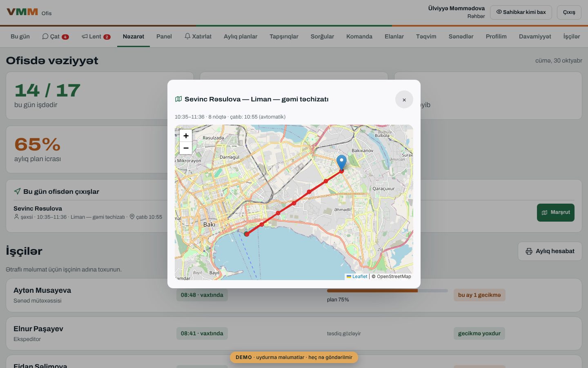Click the Nəzarət tab

(x=134, y=36)
